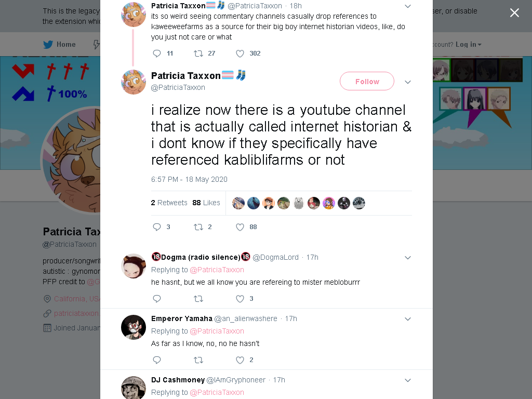This screenshot has width=532, height=399.
Task: Expand options for DogmaLord's reply
Action: [x=408, y=258]
